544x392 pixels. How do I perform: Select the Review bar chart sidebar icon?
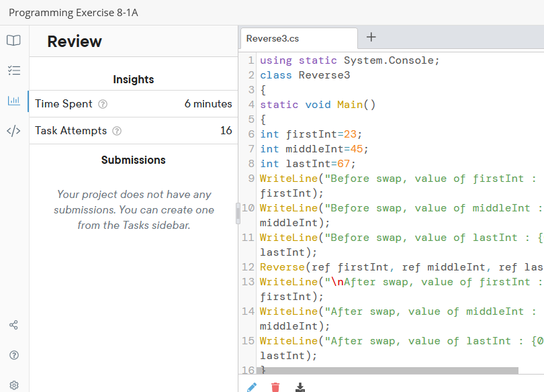[x=14, y=101]
